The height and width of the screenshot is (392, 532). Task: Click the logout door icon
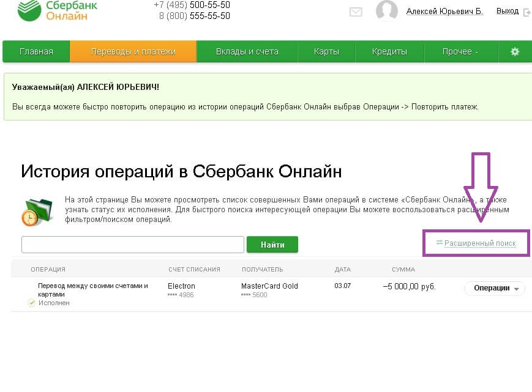pyautogui.click(x=526, y=12)
